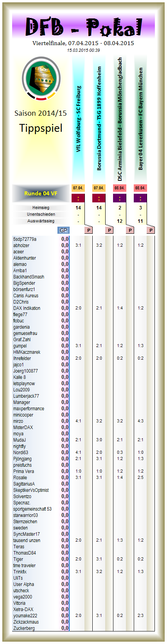Select player 'Zickzackmaus'
Viewport: 167px width, 644px height.
(x=26, y=622)
